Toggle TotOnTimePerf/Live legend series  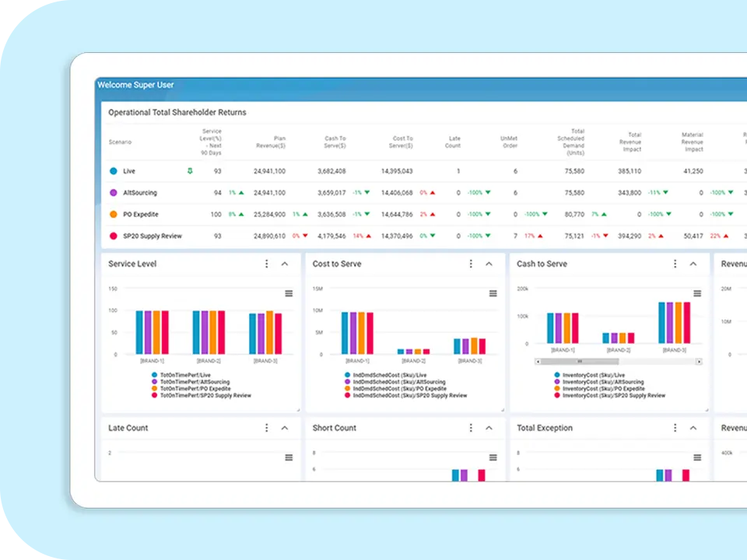pos(184,375)
